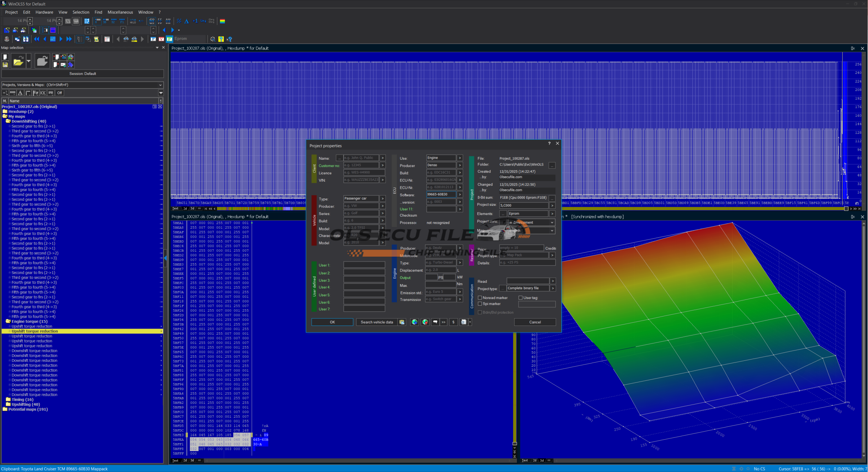Enable the Noread marker checkbox
This screenshot has height=472, width=868.
[480, 298]
